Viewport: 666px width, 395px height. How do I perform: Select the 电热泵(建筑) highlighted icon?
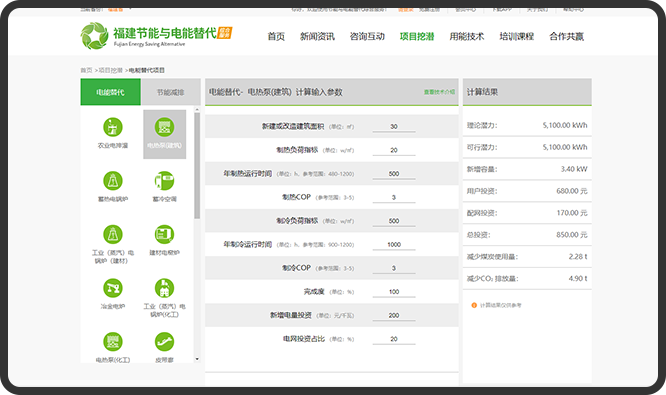click(164, 127)
